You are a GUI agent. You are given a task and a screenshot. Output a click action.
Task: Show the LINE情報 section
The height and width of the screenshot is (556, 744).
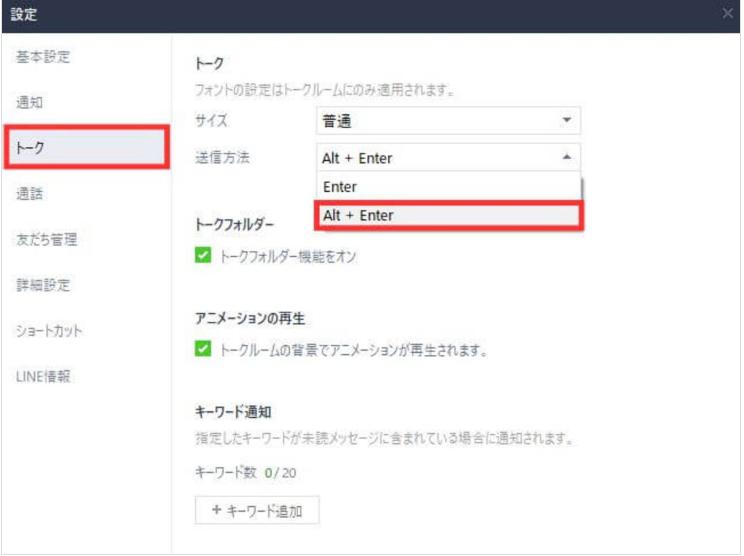pyautogui.click(x=43, y=377)
